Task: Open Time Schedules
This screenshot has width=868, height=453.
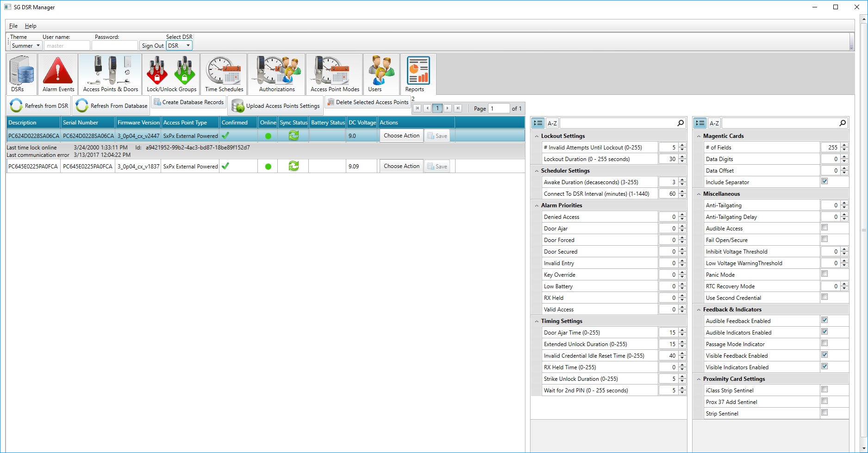Action: click(x=224, y=74)
